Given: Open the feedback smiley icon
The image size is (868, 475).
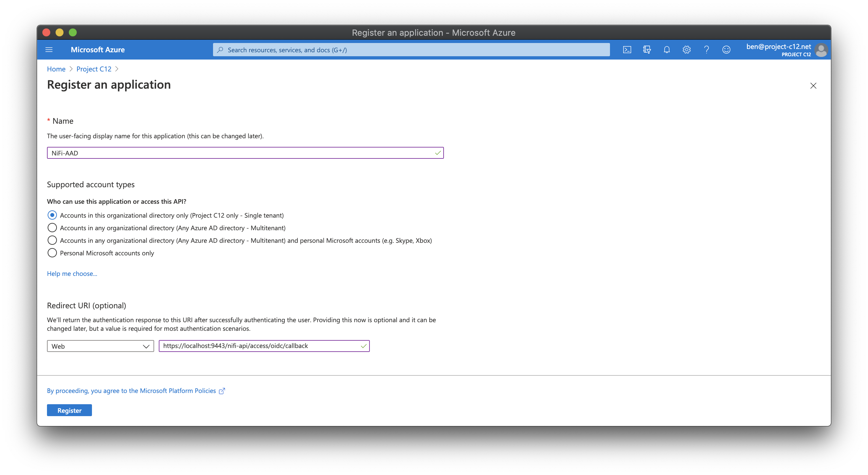Looking at the screenshot, I should [x=726, y=50].
